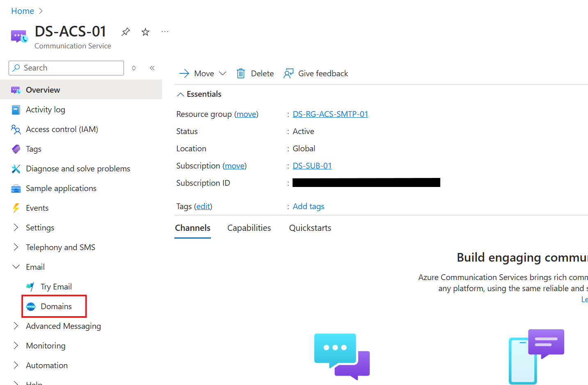Open Access control (IAM) page
Screen dimensions: 588x385
[62, 129]
